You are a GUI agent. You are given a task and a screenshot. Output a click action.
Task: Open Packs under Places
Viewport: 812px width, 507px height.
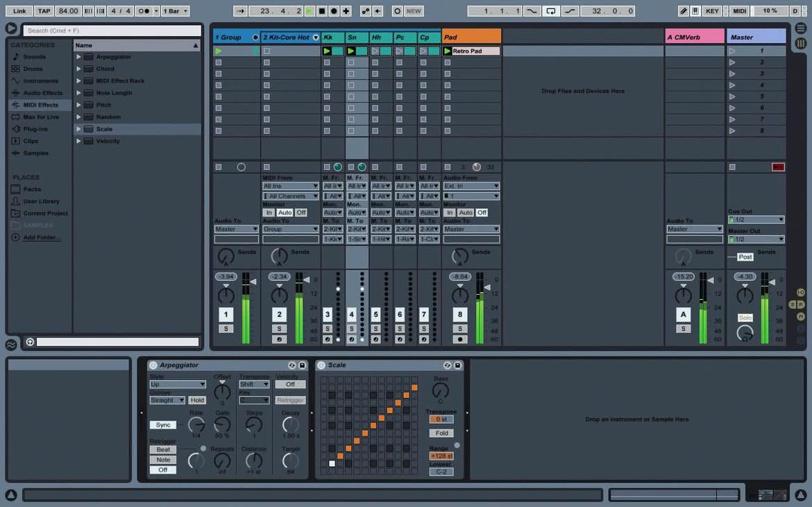coord(32,189)
